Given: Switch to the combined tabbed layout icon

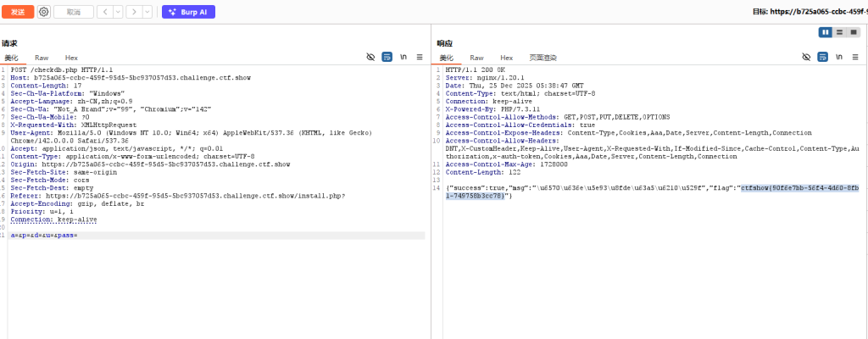Looking at the screenshot, I should pos(853,31).
